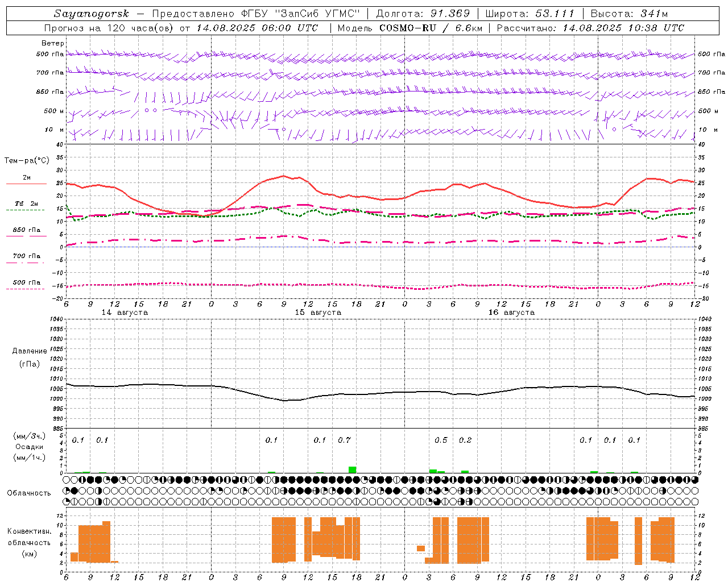Click the 'Облачность' cloudiness row label
728x582 pixels.
coord(29,493)
